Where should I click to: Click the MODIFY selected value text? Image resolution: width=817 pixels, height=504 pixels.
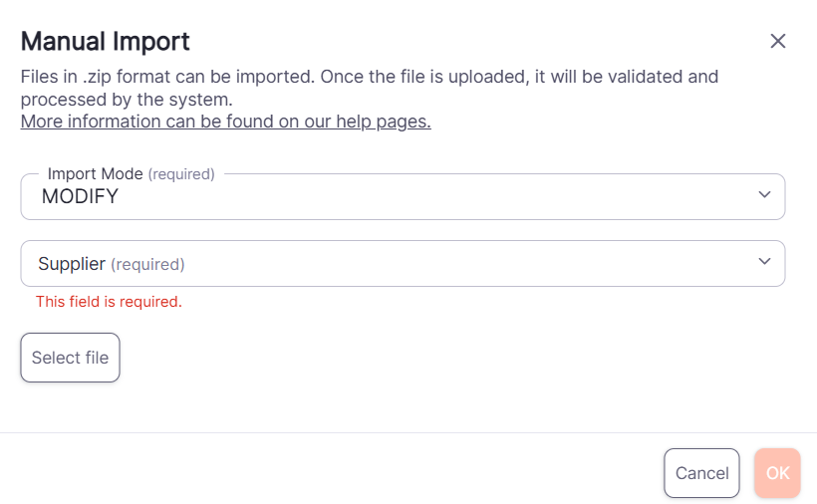(80, 197)
